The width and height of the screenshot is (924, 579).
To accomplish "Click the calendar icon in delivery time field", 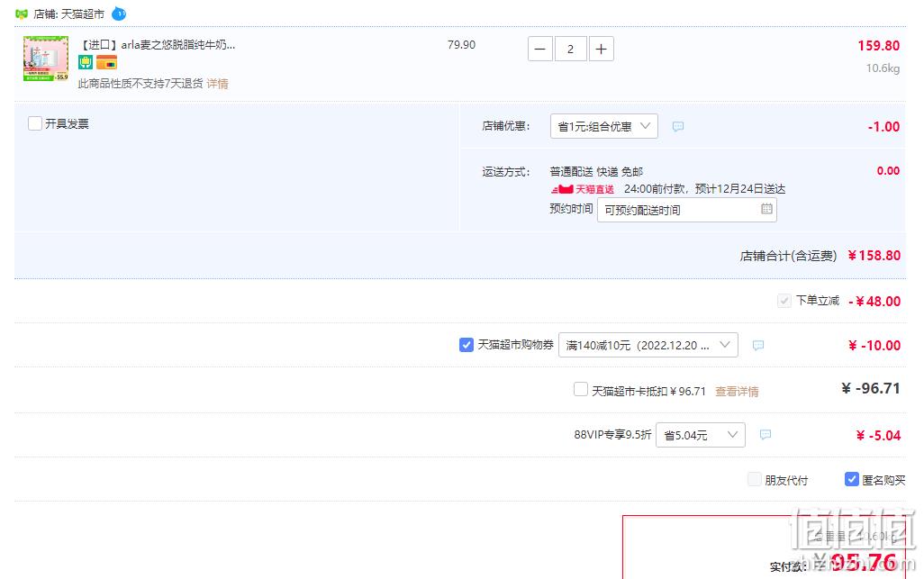I will click(x=766, y=209).
